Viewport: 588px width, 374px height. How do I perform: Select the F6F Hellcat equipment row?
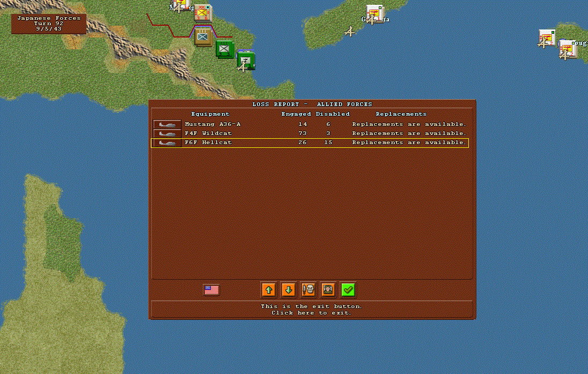pyautogui.click(x=310, y=143)
